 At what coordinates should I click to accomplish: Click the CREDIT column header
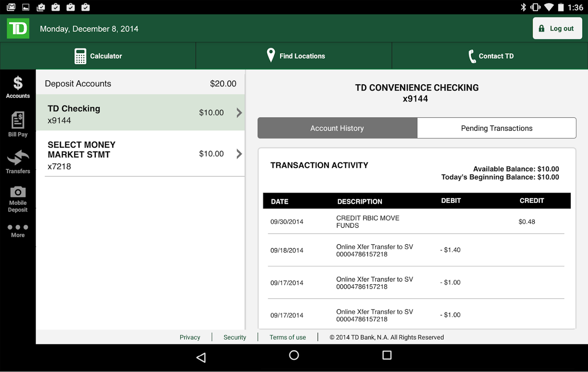pyautogui.click(x=532, y=200)
